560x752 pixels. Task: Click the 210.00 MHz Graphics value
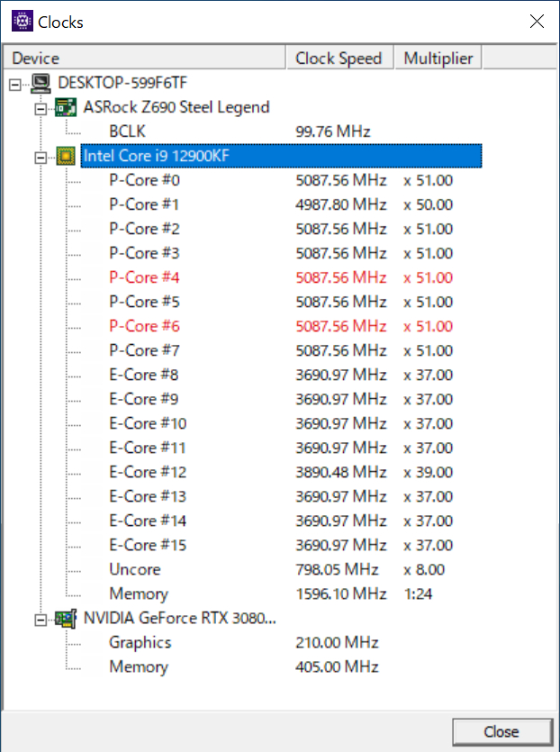(337, 643)
